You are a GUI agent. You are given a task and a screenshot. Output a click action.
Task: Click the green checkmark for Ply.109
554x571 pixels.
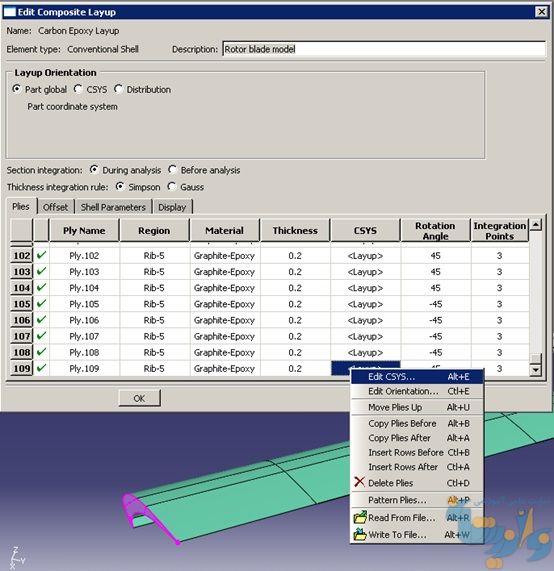click(x=42, y=368)
